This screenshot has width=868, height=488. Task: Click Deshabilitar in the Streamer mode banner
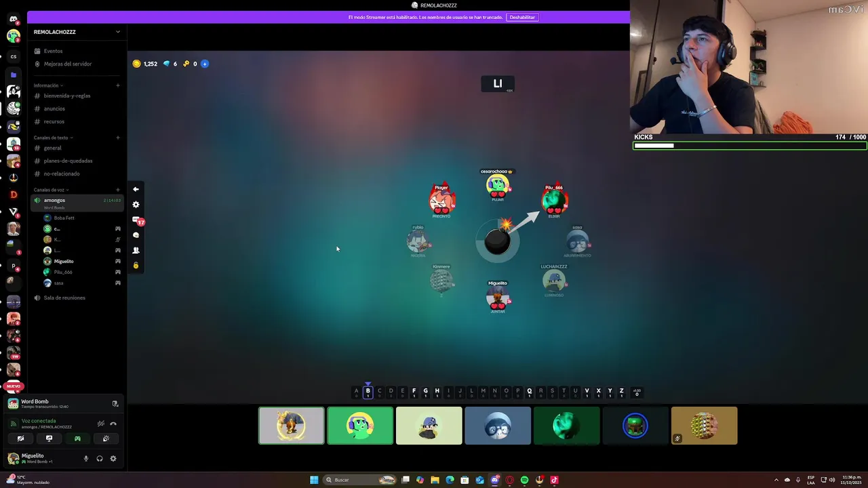[522, 17]
